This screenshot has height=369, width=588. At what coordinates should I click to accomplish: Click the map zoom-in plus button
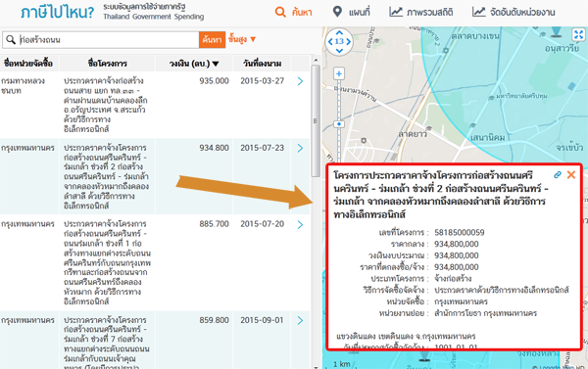point(339,73)
